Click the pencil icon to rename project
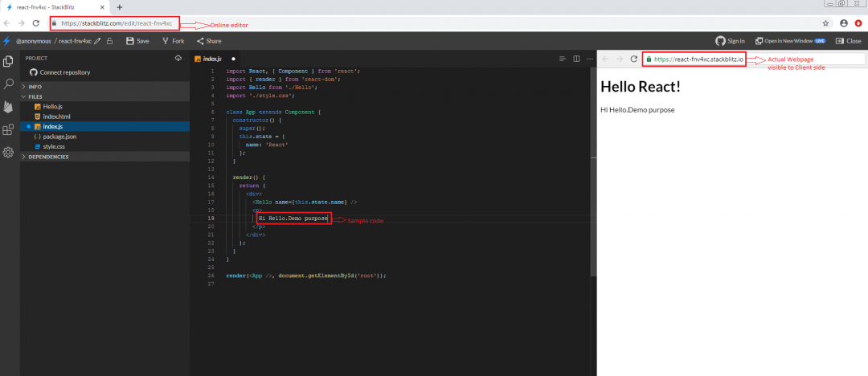This screenshot has width=868, height=376. coord(97,41)
